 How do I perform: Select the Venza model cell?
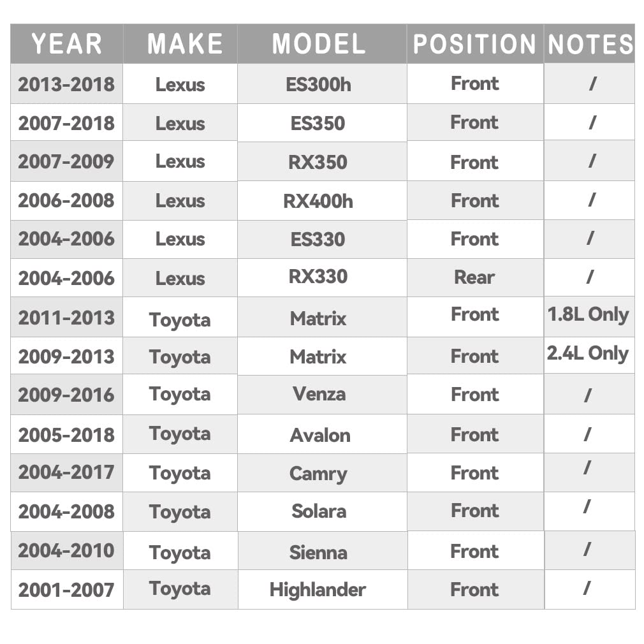coord(319,394)
